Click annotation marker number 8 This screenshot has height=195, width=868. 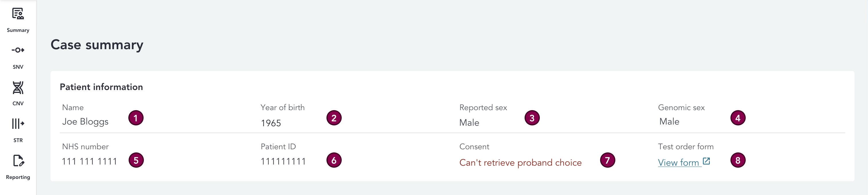pos(738,160)
